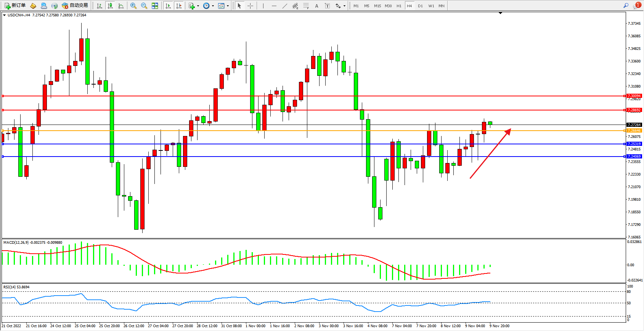Click the Zoom In magnifier icon
The height and width of the screenshot is (331, 644).
[133, 6]
